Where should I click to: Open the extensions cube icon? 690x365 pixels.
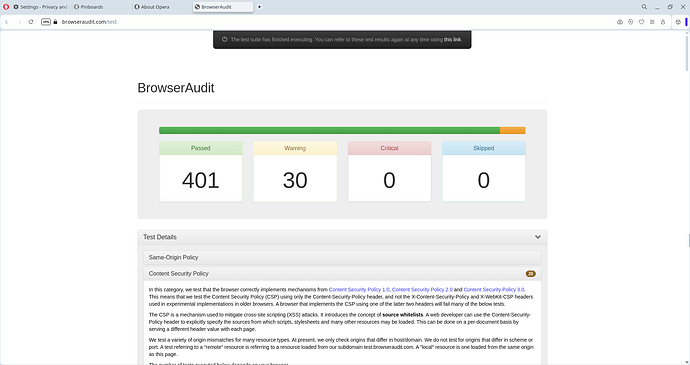coord(678,22)
